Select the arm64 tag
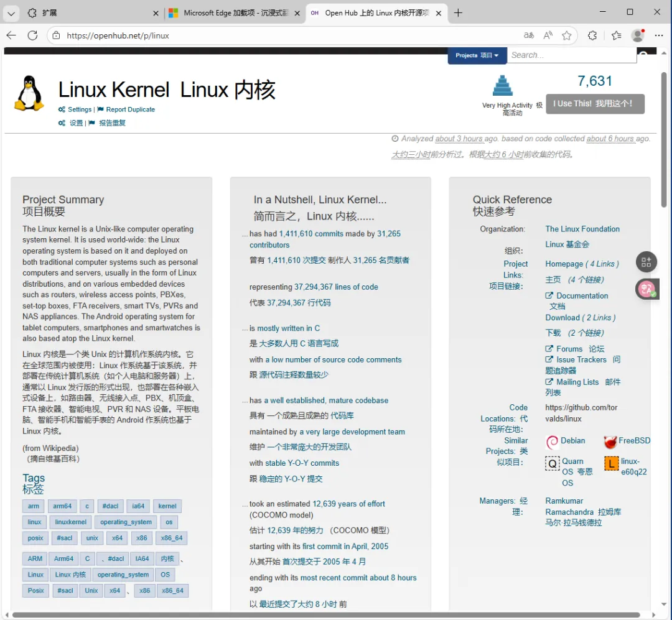The width and height of the screenshot is (672, 620). pyautogui.click(x=63, y=506)
